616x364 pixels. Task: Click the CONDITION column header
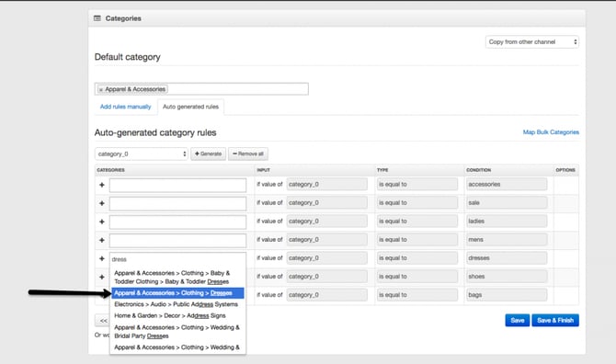pos(478,170)
